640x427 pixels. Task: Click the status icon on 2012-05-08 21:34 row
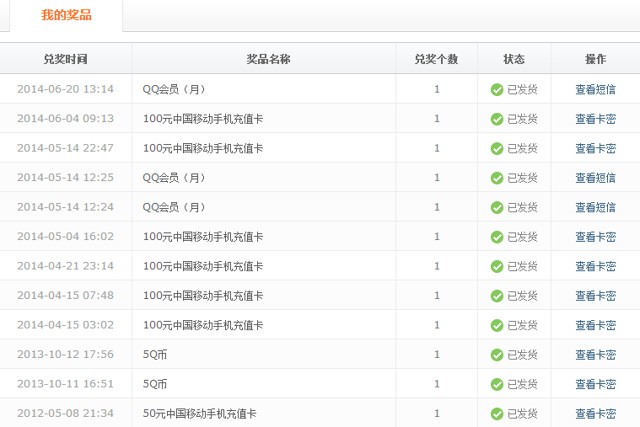point(497,414)
